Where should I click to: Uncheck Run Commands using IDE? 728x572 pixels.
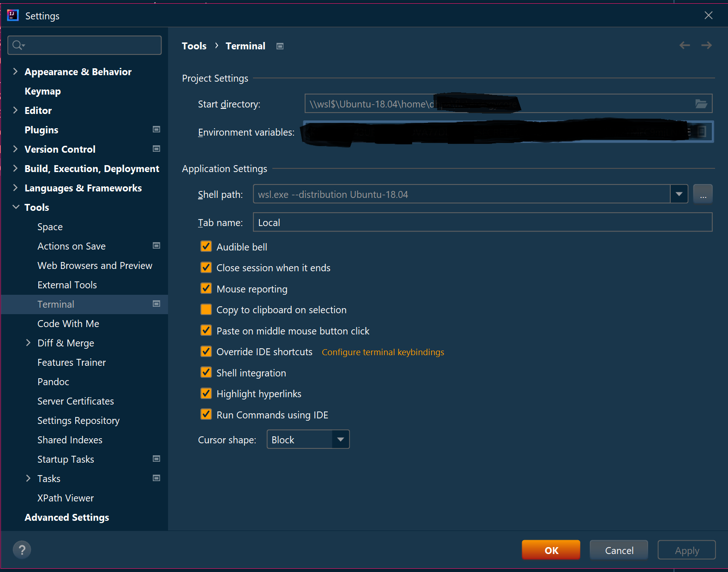pyautogui.click(x=206, y=414)
